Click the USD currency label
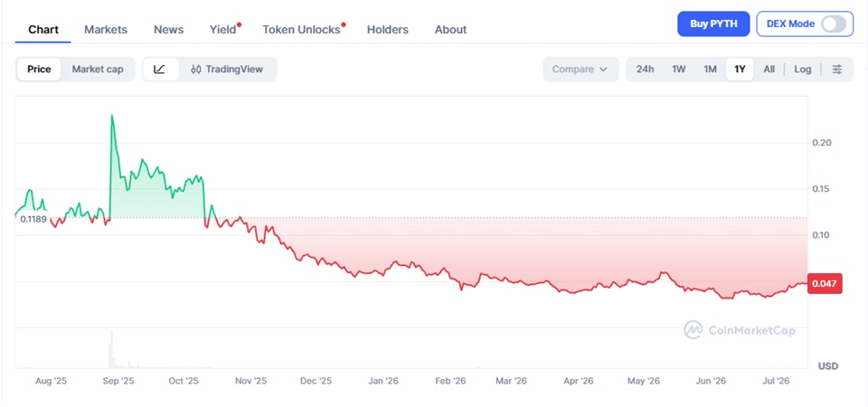The width and height of the screenshot is (868, 407). (x=828, y=366)
